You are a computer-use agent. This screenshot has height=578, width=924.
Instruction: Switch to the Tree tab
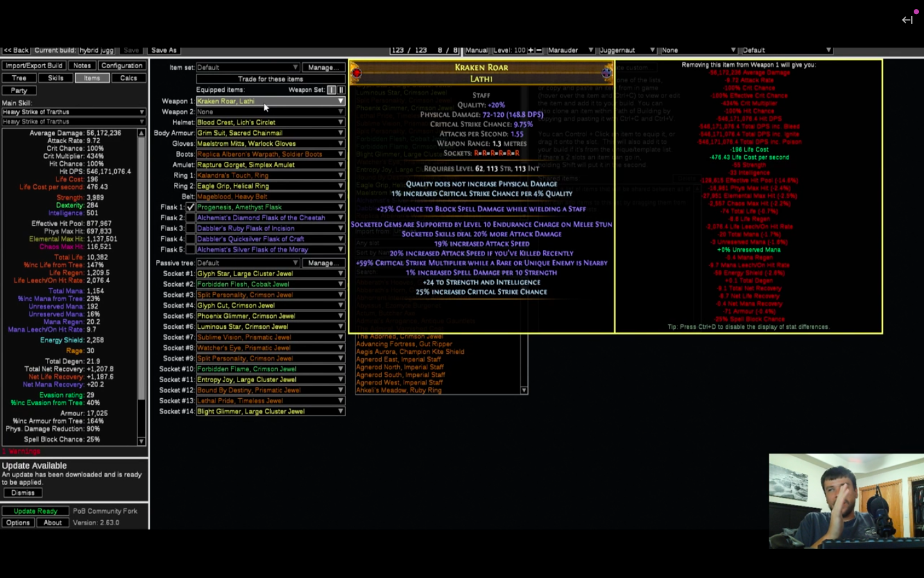tap(19, 78)
